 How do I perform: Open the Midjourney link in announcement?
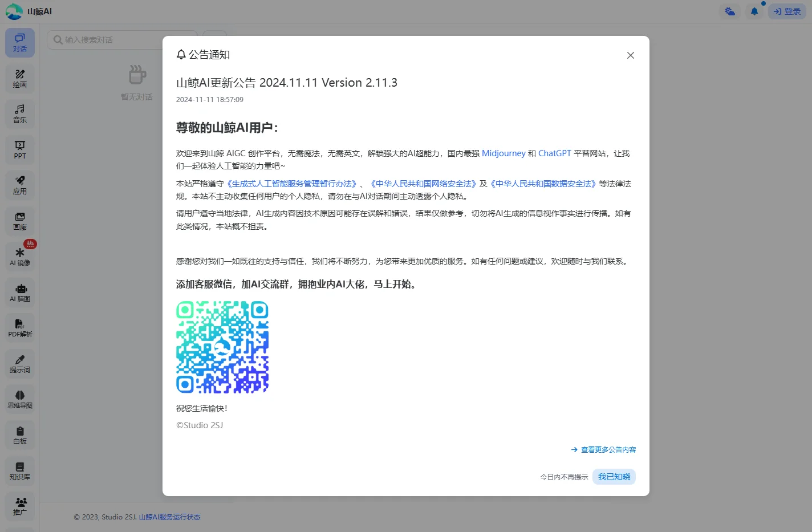(x=504, y=153)
